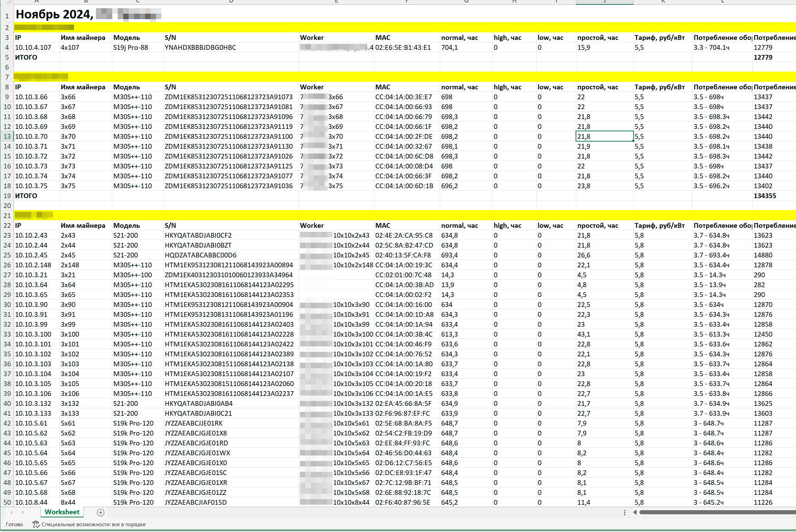Select serial number YNAHDXBBBJDBG0HBC

tap(231, 47)
